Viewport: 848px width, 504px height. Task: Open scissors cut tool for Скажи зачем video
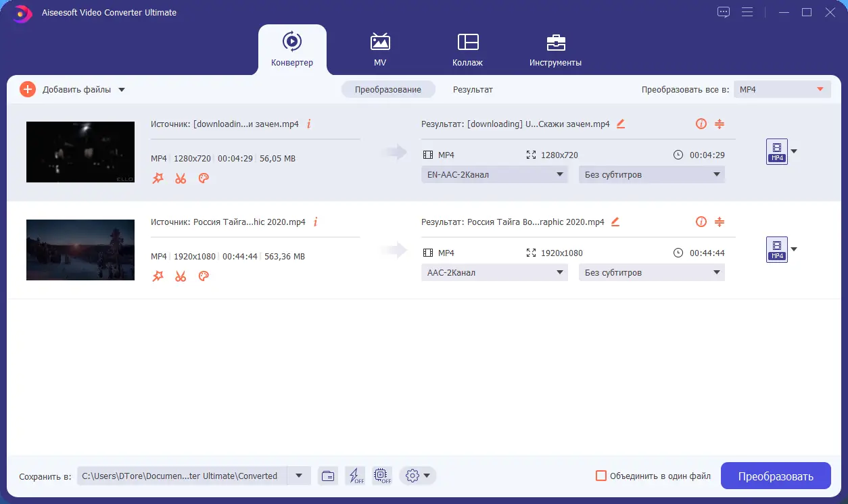point(181,178)
